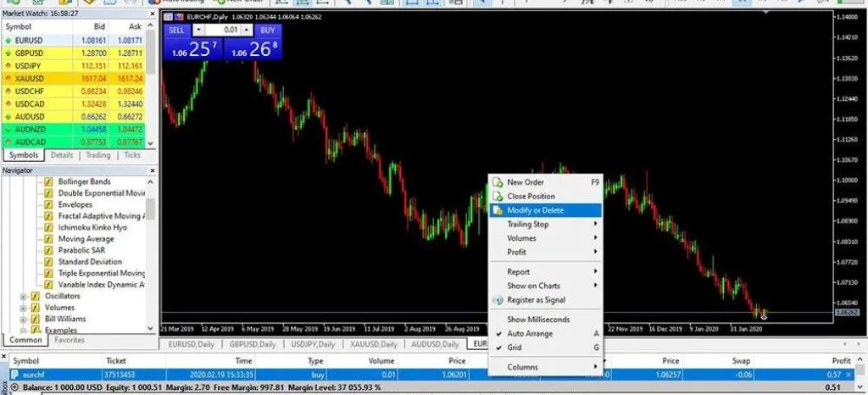Click the Modify or Delete icon in the context menu

(x=498, y=210)
